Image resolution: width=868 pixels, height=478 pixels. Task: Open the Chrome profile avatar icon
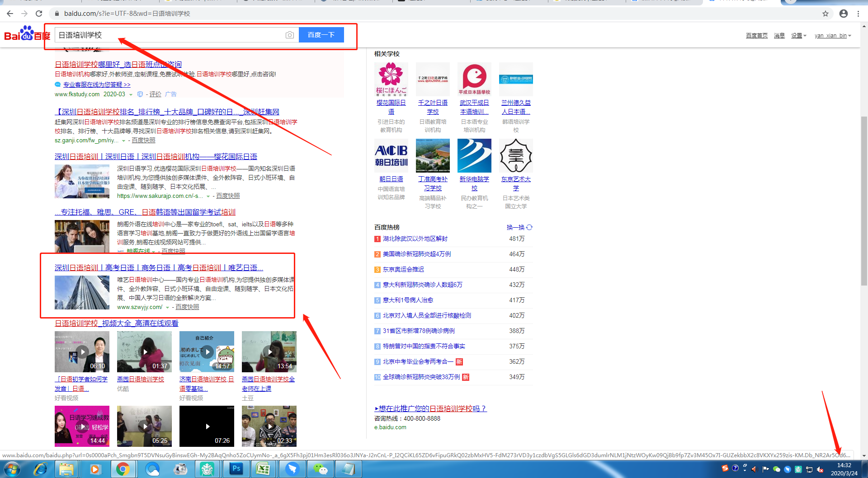[844, 14]
